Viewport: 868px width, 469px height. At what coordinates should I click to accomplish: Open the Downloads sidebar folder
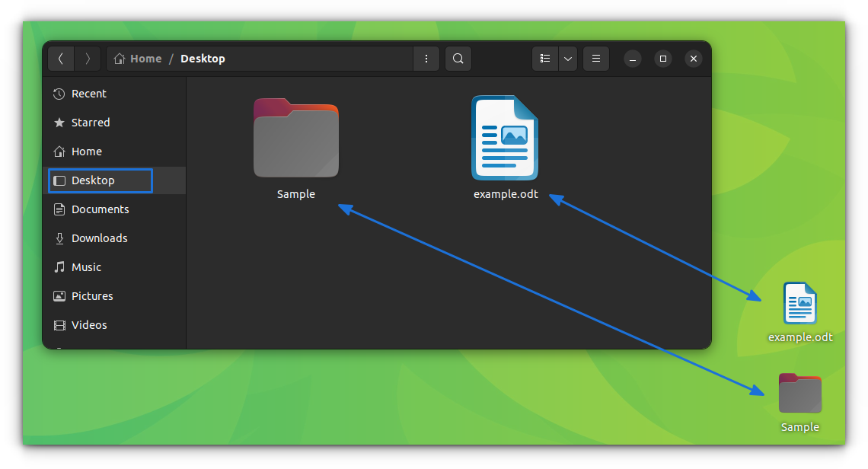(x=99, y=238)
